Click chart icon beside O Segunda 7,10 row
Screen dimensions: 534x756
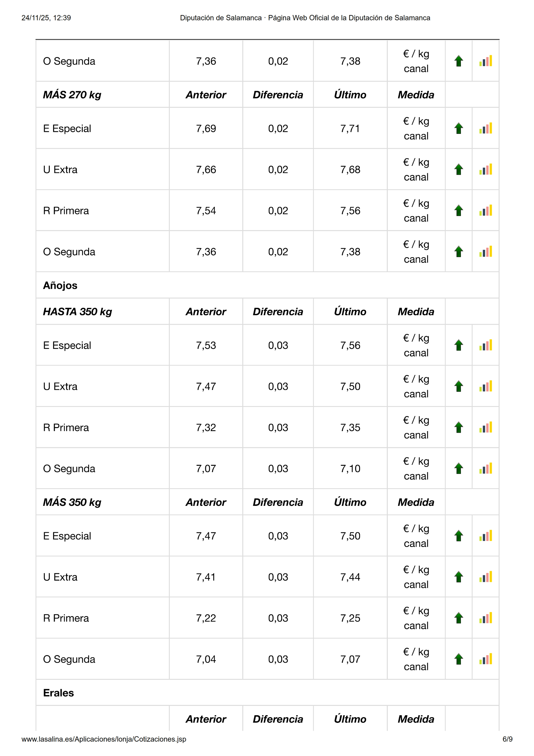click(486, 468)
